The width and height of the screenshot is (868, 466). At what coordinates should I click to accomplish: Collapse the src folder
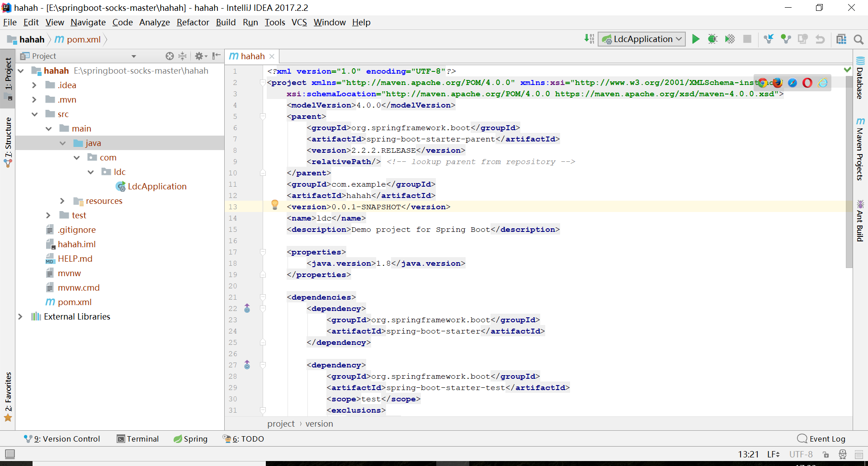pyautogui.click(x=34, y=114)
